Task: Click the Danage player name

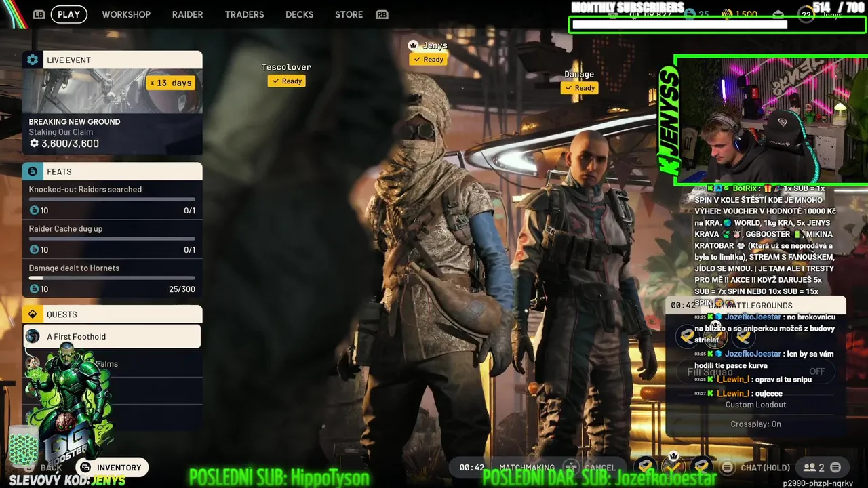Action: (x=579, y=75)
